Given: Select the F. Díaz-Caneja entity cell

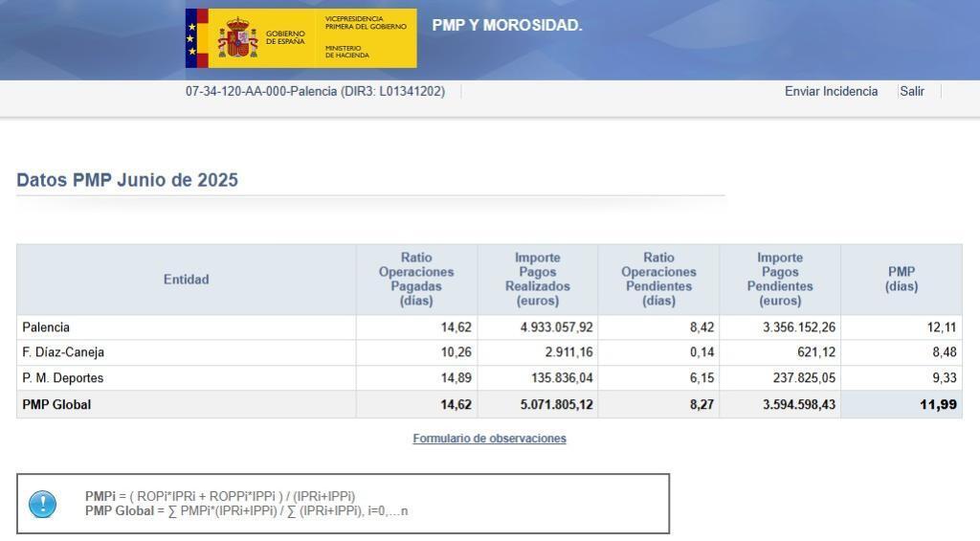Looking at the screenshot, I should click(63, 352).
